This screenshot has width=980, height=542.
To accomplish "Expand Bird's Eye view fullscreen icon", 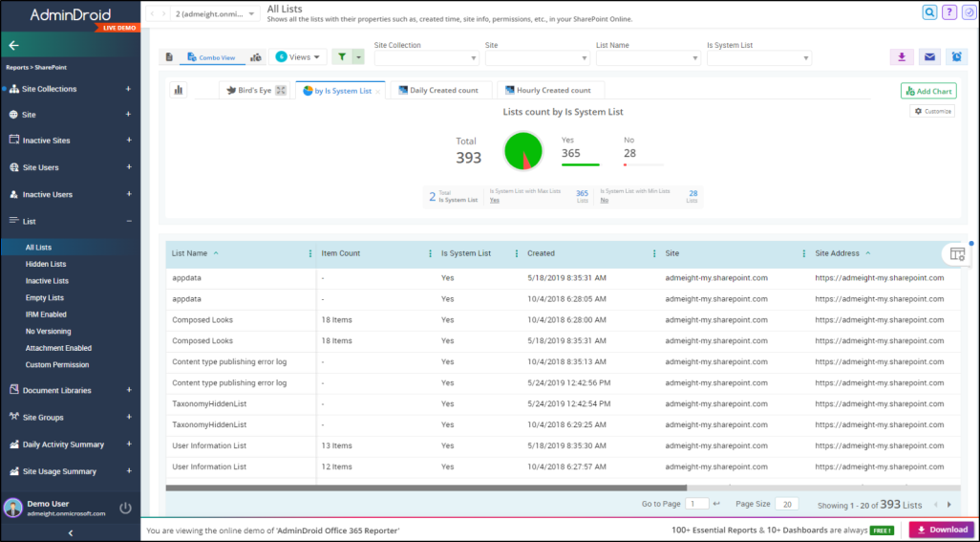I will click(281, 91).
